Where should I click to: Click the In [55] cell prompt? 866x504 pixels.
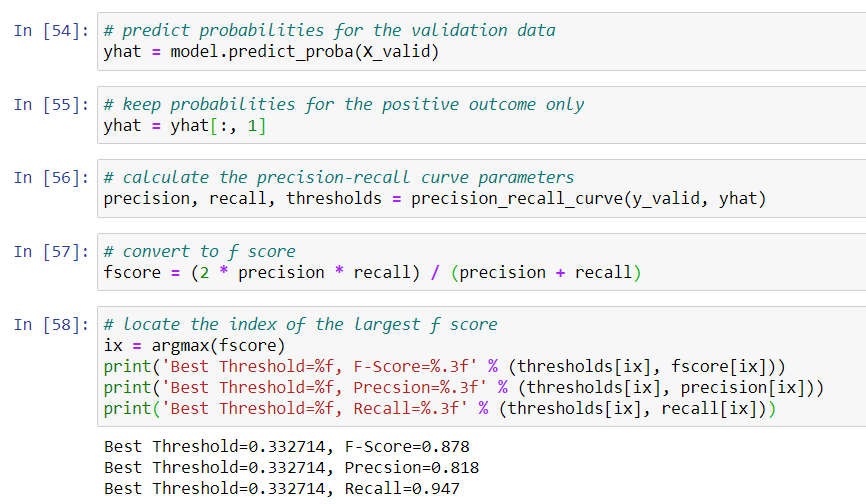[x=50, y=104]
